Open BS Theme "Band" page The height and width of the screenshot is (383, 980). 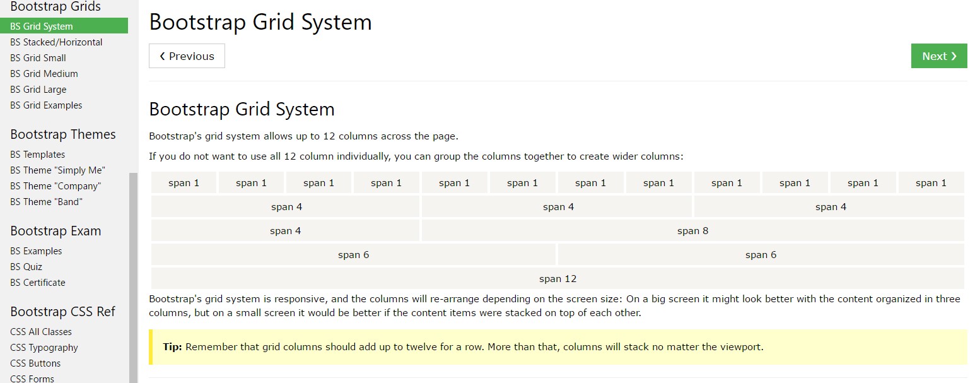[45, 201]
